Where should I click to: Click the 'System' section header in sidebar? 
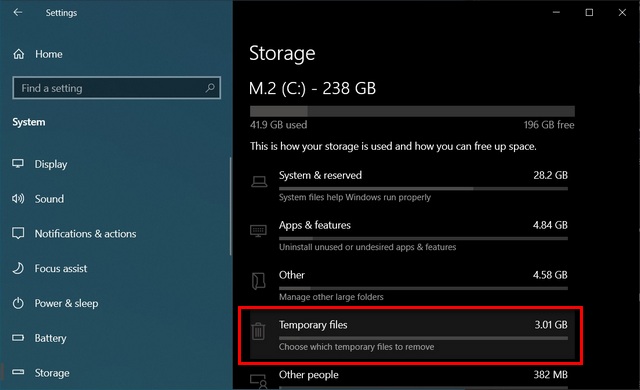click(x=29, y=122)
